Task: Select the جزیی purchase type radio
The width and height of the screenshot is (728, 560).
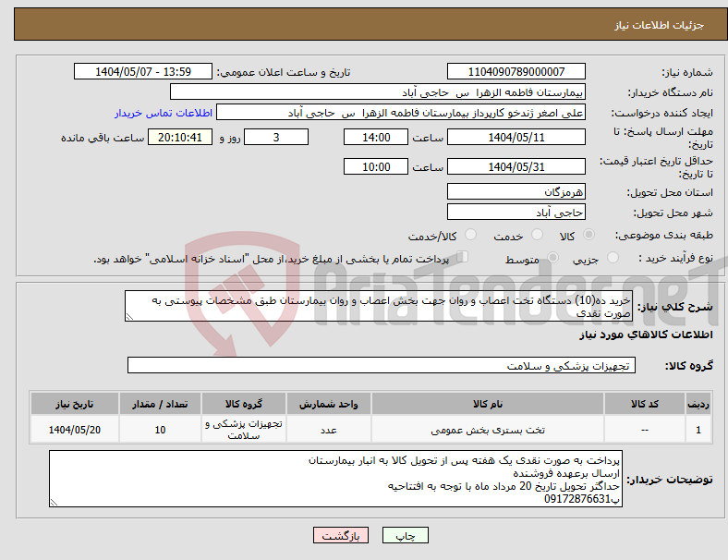Action: tap(613, 258)
